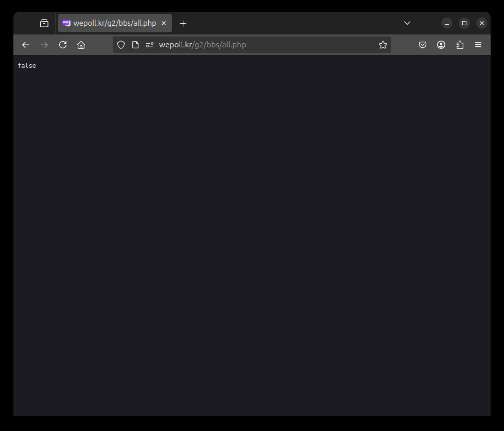Save page to Pocket
The image size is (504, 431).
(423, 45)
